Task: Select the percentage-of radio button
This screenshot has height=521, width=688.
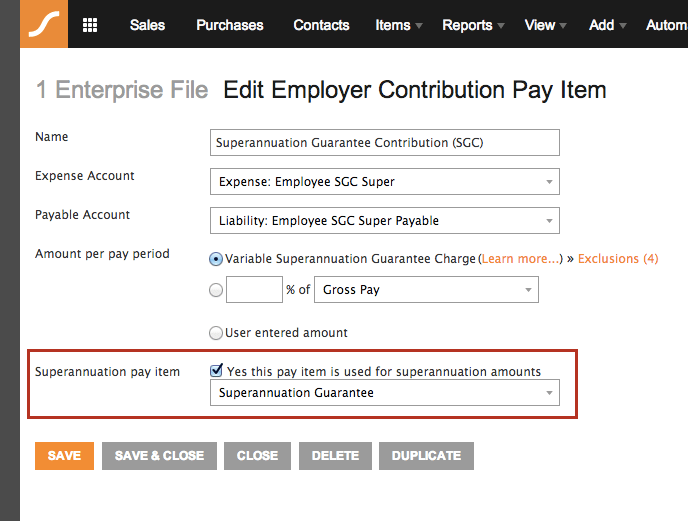Action: pos(216,291)
